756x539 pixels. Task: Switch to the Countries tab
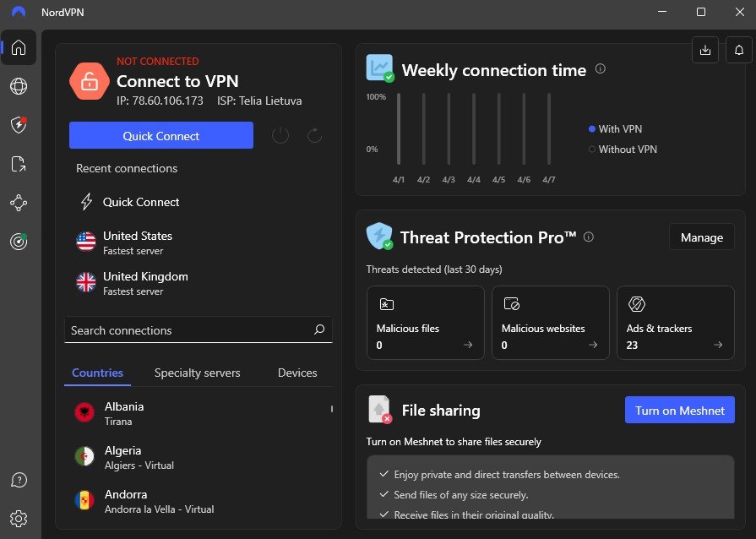click(x=97, y=373)
